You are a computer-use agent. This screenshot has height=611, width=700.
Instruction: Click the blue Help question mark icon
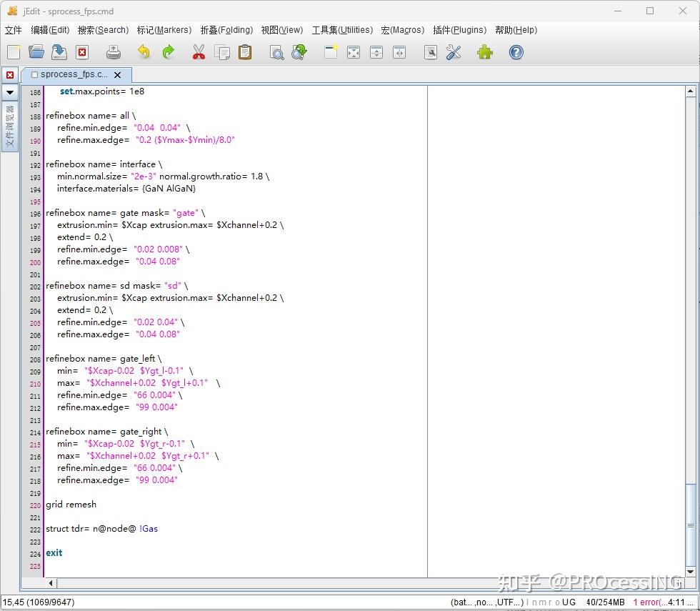pyautogui.click(x=516, y=52)
